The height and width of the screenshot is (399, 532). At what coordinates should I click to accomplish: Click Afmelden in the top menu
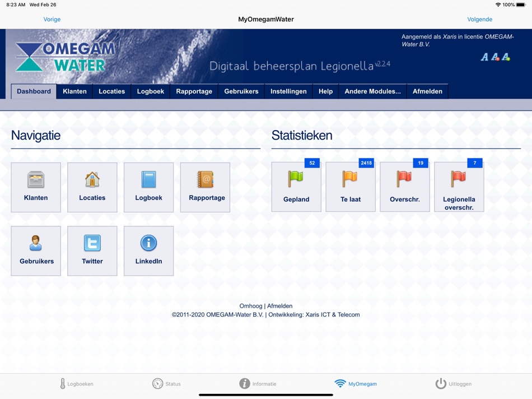click(x=427, y=91)
